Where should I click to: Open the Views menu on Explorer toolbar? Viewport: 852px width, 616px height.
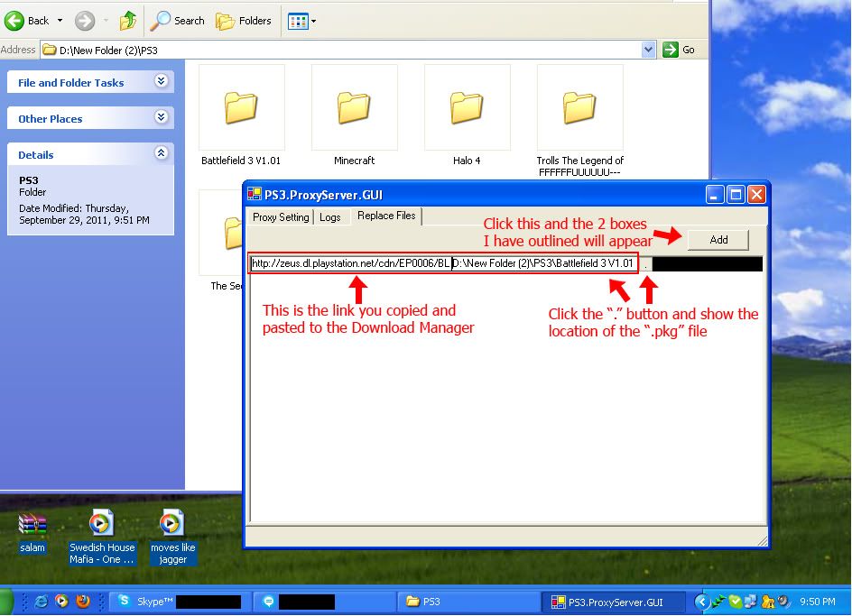click(x=301, y=21)
